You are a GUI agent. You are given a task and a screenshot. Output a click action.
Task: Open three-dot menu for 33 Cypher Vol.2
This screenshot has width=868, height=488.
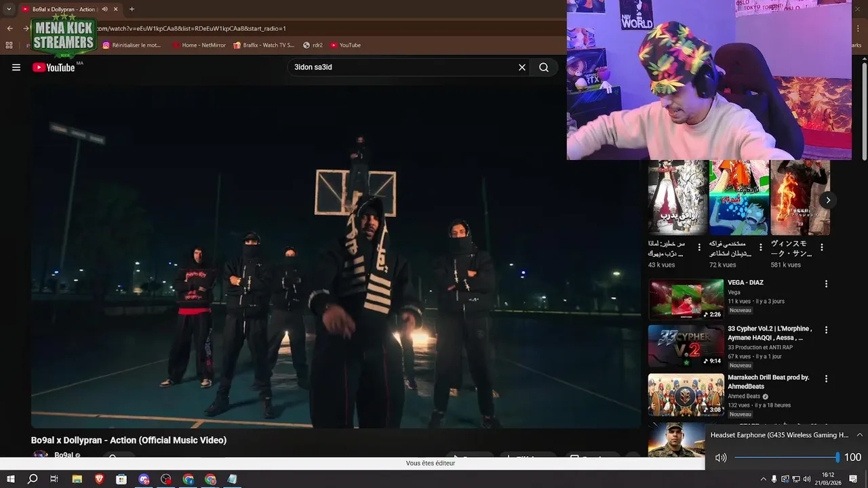coord(826,330)
